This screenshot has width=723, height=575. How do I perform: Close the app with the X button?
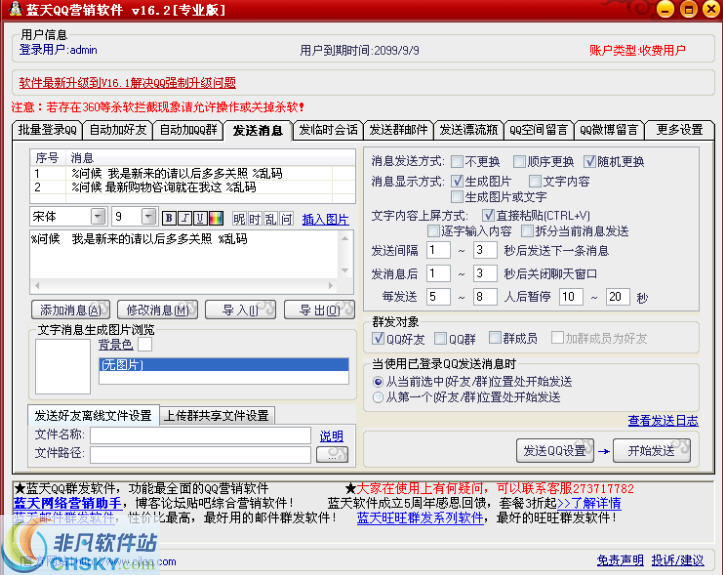tap(711, 9)
